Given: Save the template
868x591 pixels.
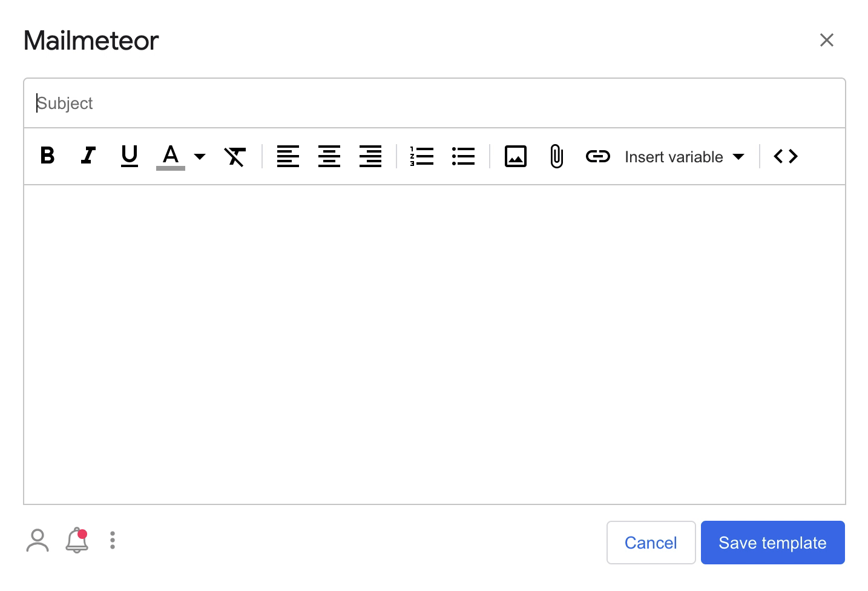Looking at the screenshot, I should (x=773, y=543).
